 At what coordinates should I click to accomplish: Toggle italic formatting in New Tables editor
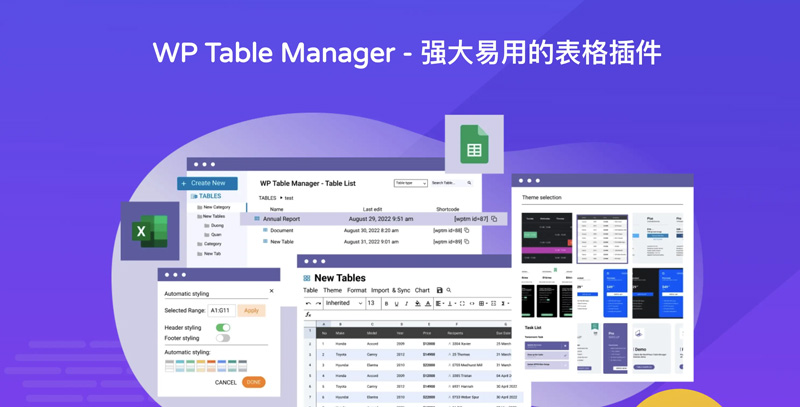tap(406, 303)
